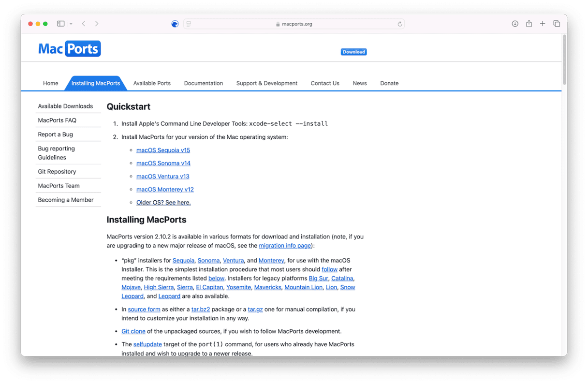Open the migration info page link
Screen dimensions: 588x384
click(x=285, y=246)
